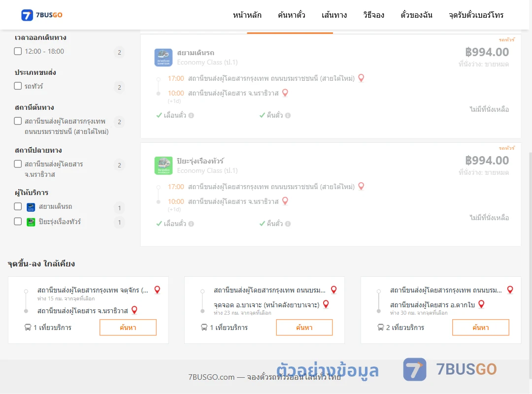532x394 pixels.
Task: Click the ไม่มีที่นั่งเหลือ label on the สยามเดินรถ card
Action: coord(489,109)
